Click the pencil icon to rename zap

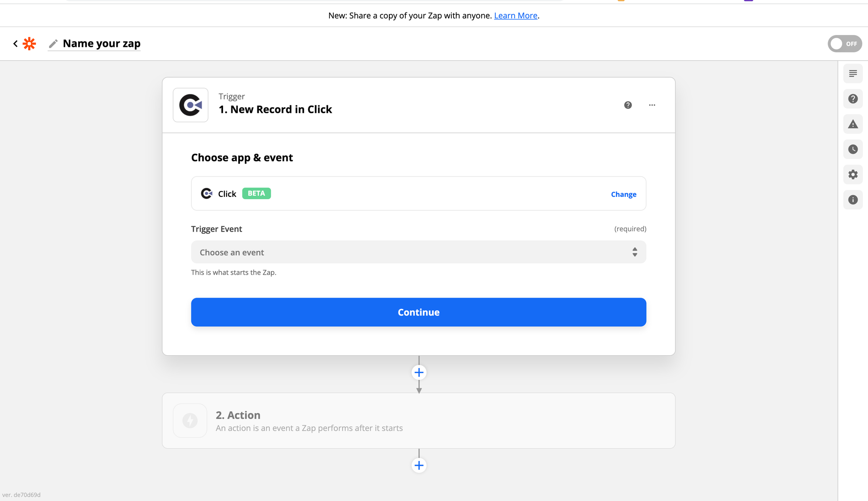pos(53,43)
